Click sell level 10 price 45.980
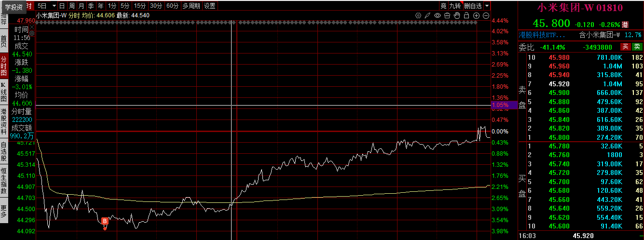Screen dimensions: 644x240 tap(559, 58)
